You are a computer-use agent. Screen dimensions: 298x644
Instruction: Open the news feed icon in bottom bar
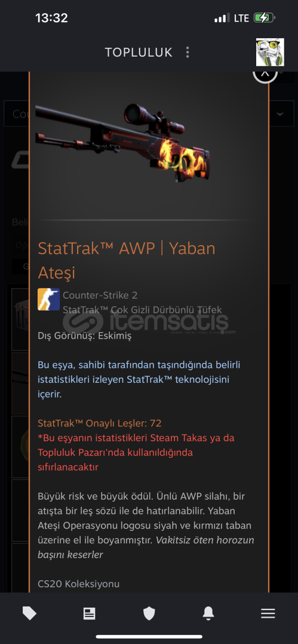tap(89, 614)
